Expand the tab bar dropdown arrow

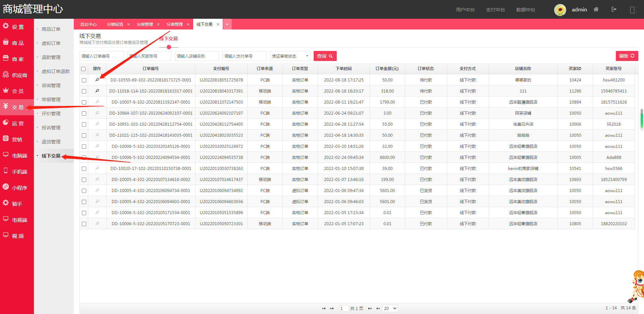click(227, 24)
